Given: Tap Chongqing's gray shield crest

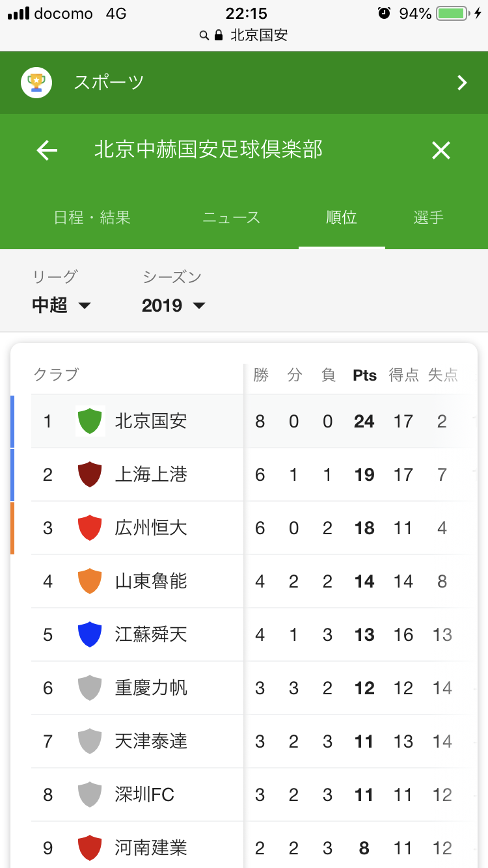Looking at the screenshot, I should 90,688.
